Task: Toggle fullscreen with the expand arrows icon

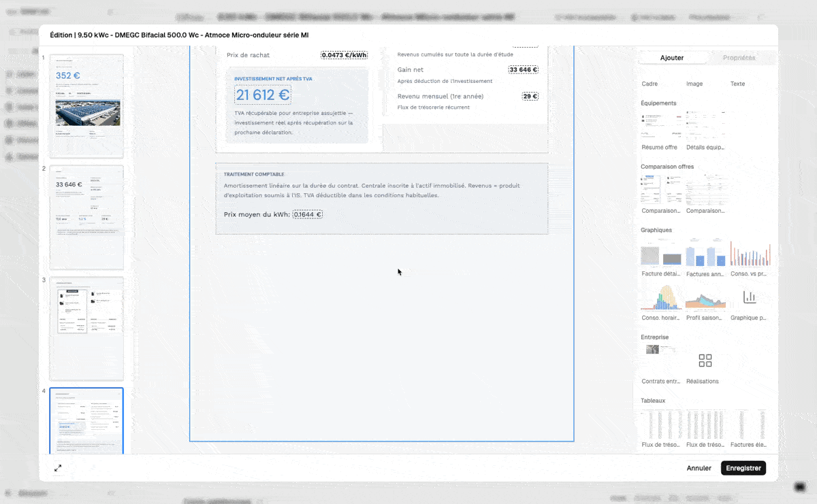Action: point(58,468)
